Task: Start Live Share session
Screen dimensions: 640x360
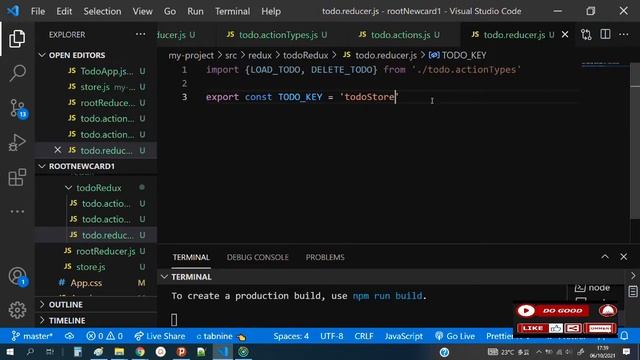Action: pyautogui.click(x=160, y=336)
